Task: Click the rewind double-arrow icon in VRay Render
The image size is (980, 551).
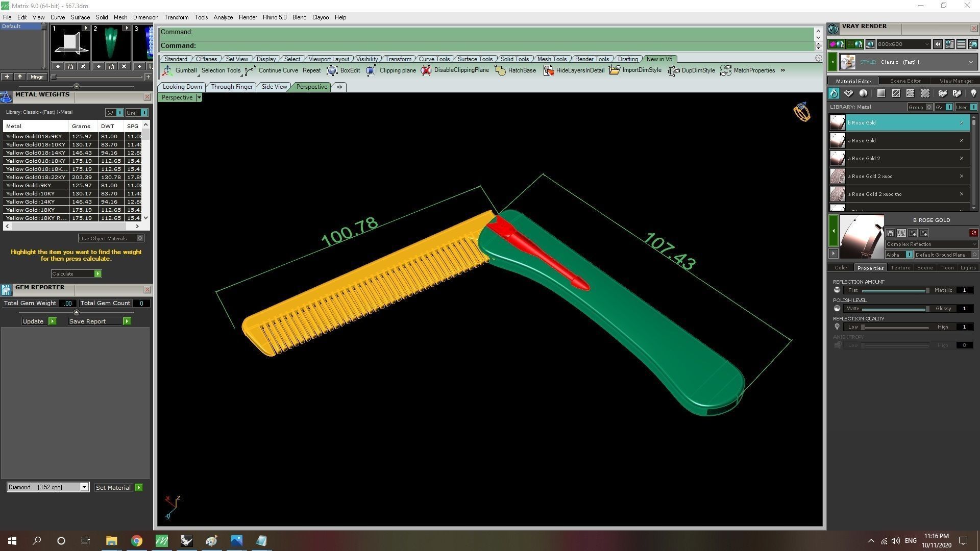Action: [938, 44]
